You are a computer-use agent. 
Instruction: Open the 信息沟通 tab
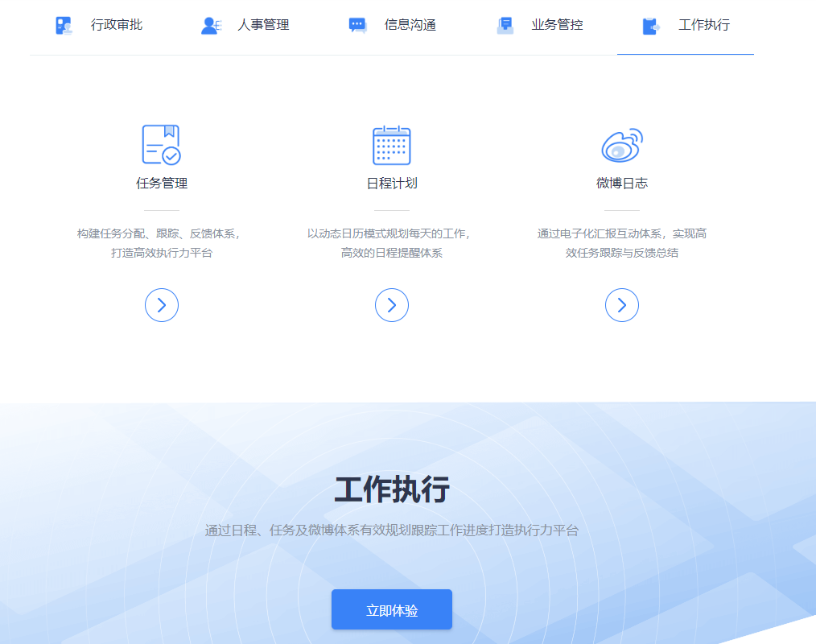[x=409, y=24]
